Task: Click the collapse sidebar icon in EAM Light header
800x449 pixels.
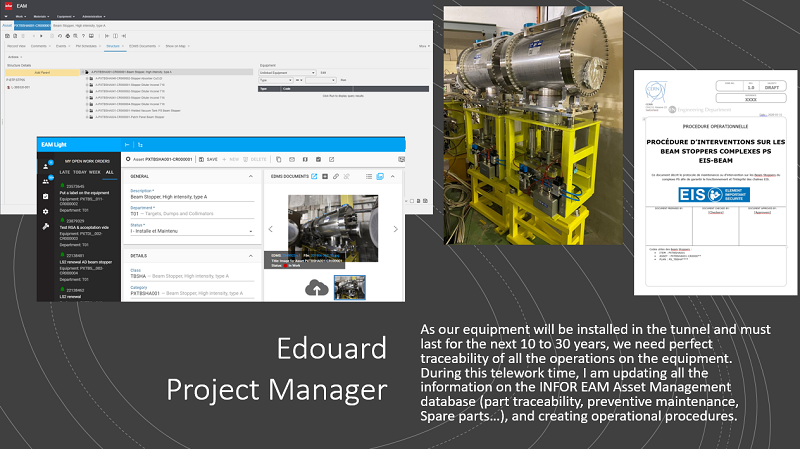Action: (x=127, y=145)
